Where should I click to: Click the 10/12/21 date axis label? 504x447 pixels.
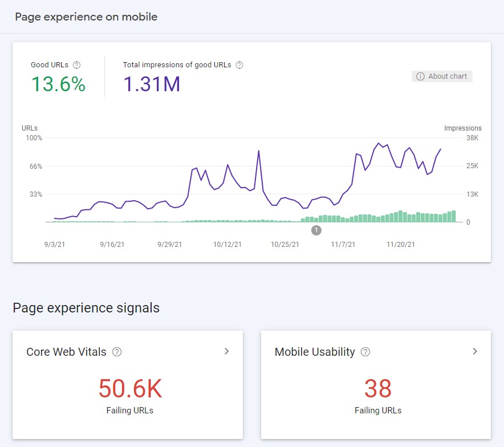click(x=227, y=245)
